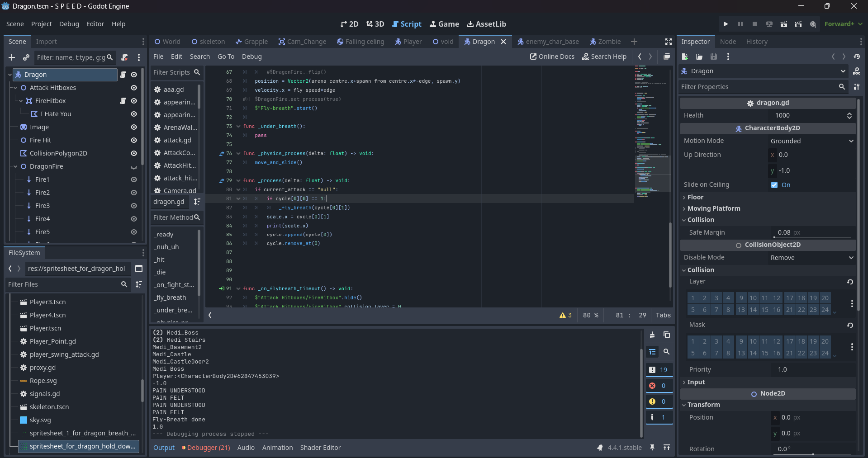This screenshot has height=458, width=868.
Task: Run the project with the play button
Action: click(x=726, y=24)
